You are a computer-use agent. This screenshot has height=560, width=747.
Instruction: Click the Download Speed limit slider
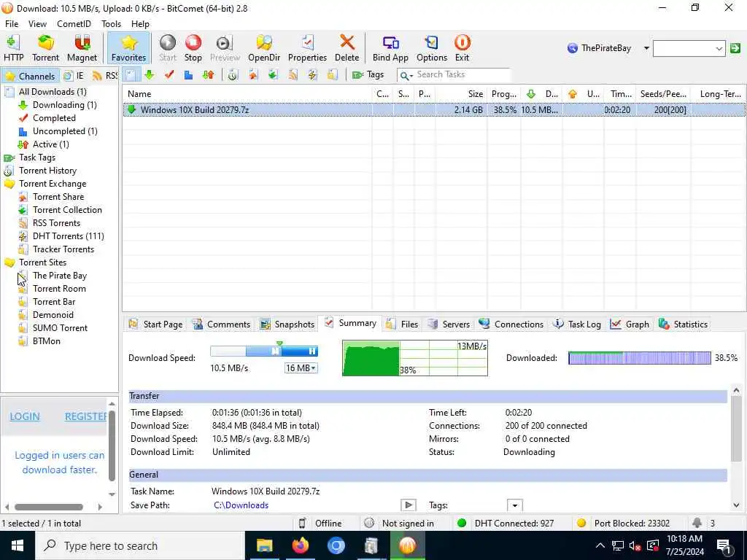coord(264,351)
